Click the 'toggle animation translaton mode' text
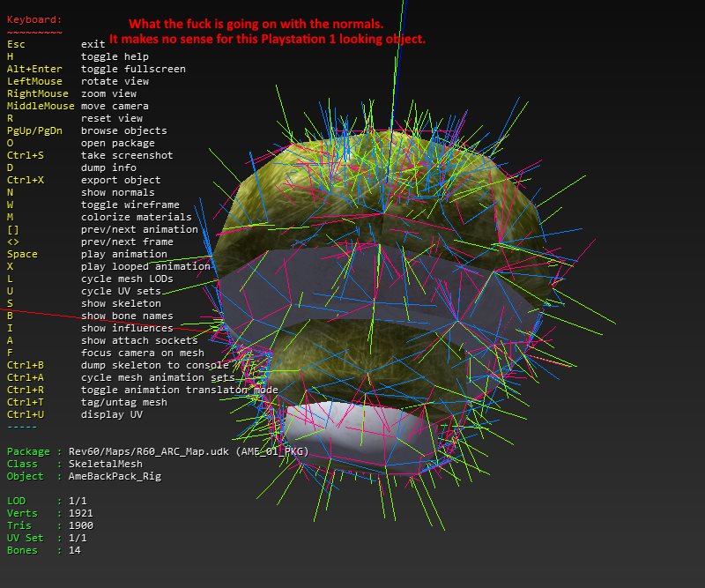 click(x=180, y=390)
